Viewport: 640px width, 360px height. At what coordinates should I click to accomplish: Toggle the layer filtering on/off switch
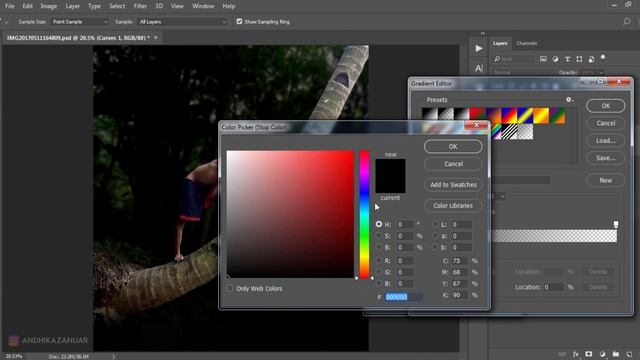[603, 58]
